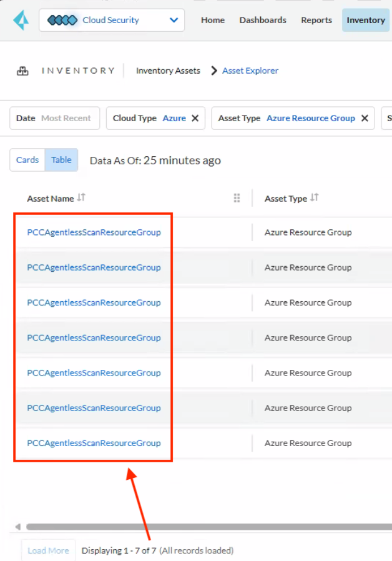This screenshot has height=561, width=392.
Task: Switch to Table view
Action: (x=61, y=160)
